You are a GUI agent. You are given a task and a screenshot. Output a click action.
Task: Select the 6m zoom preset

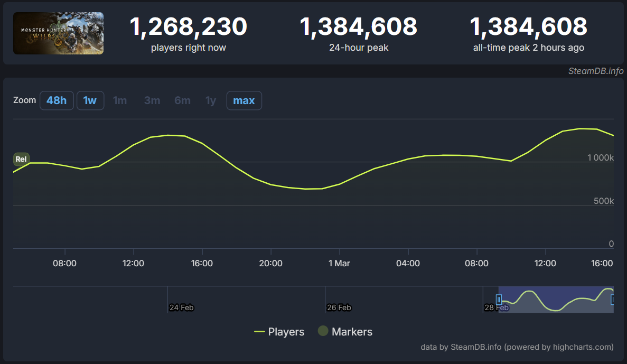pos(182,100)
